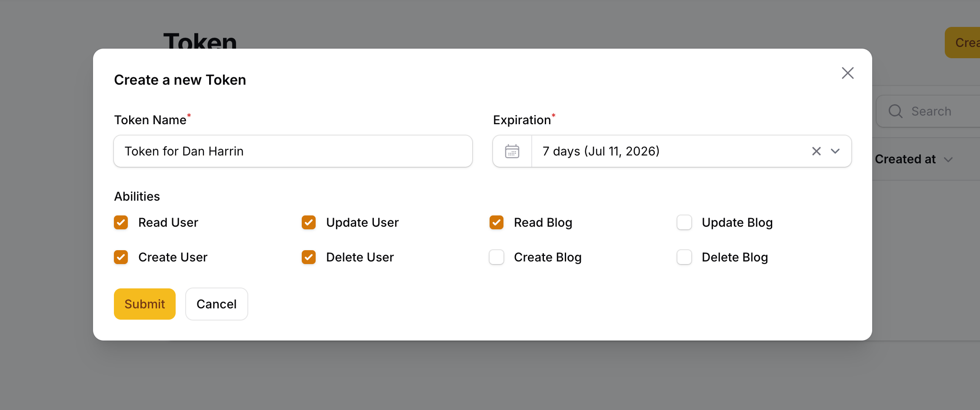Clear the selected expiration value

click(816, 151)
